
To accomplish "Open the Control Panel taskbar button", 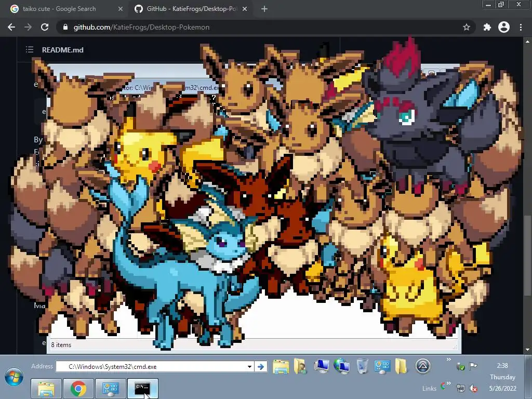I will click(x=110, y=389).
